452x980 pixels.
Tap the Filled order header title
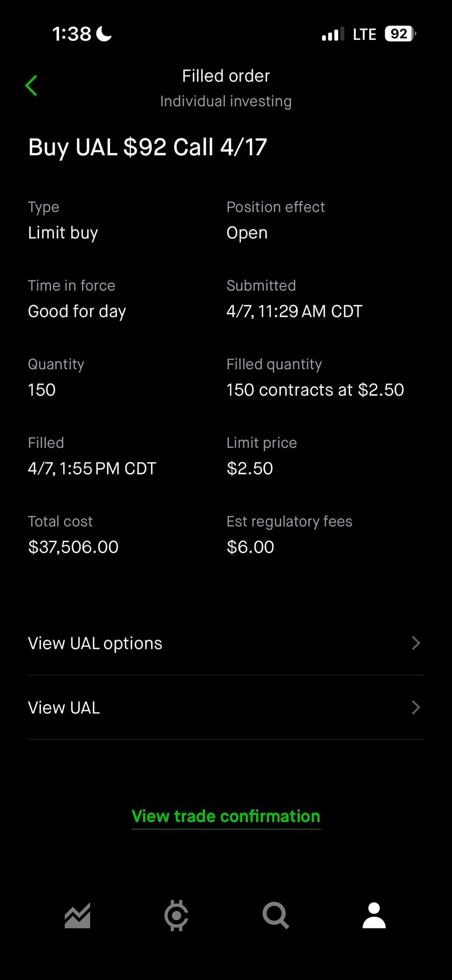click(226, 76)
